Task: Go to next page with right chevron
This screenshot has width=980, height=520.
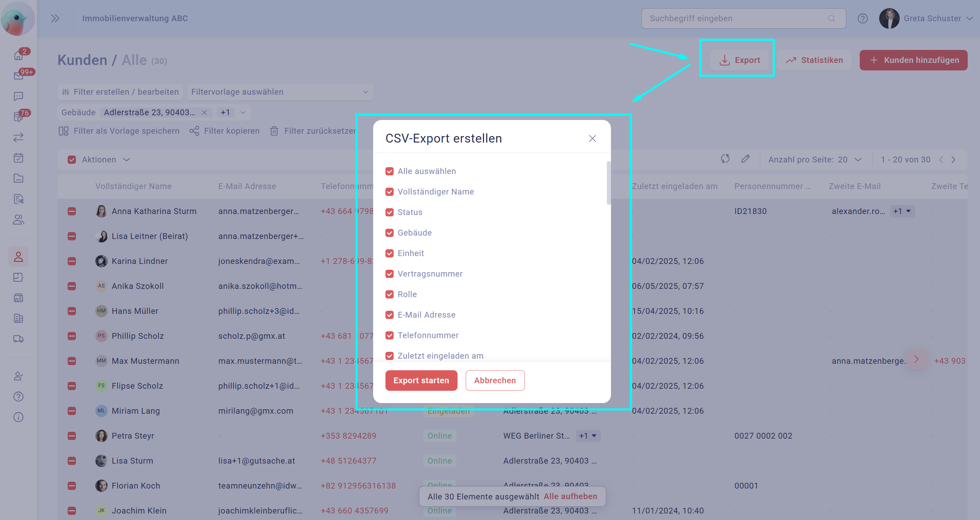Action: tap(953, 160)
